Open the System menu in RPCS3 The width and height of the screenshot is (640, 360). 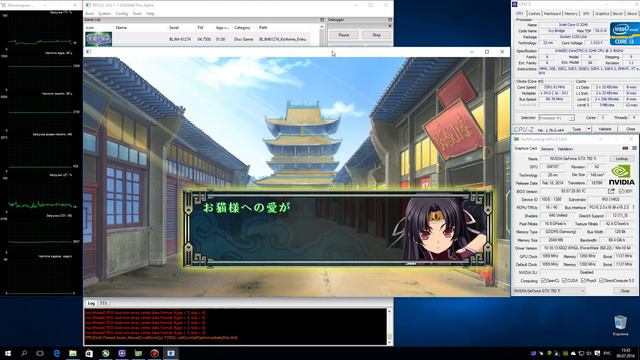[x=105, y=13]
